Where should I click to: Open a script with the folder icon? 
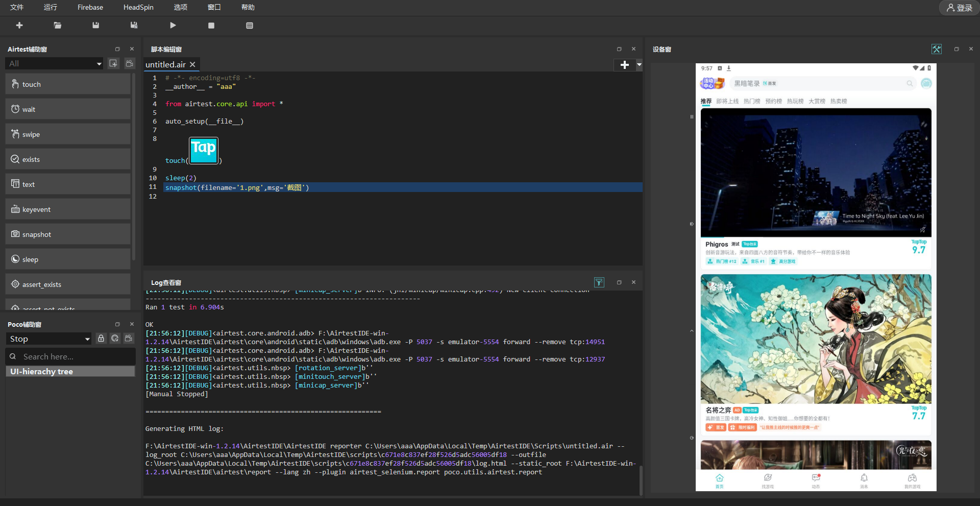pos(58,25)
